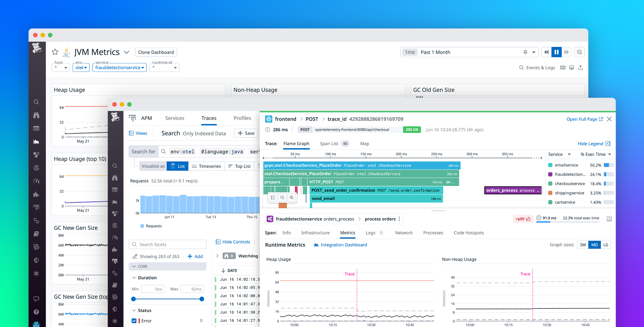
Task: Click the Clone Dashboard button
Action: [156, 52]
